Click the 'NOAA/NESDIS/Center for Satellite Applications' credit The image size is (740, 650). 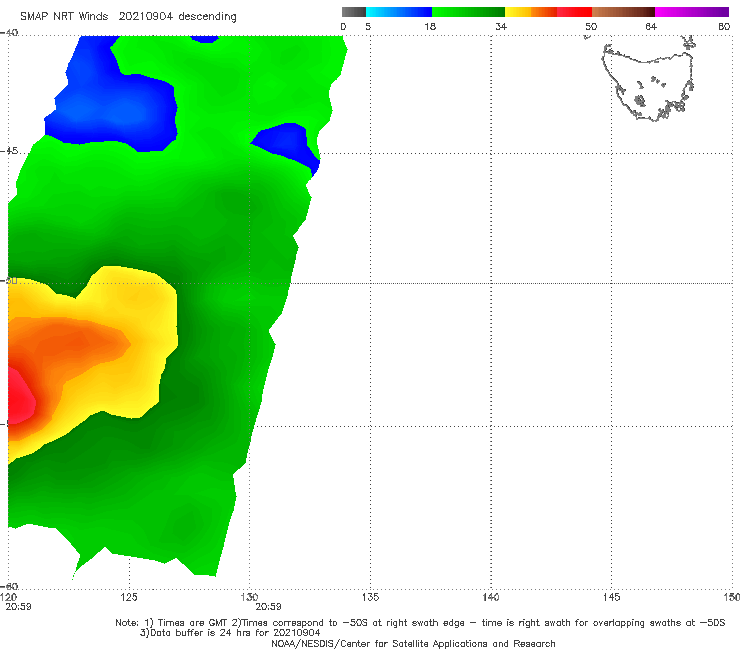click(x=413, y=644)
